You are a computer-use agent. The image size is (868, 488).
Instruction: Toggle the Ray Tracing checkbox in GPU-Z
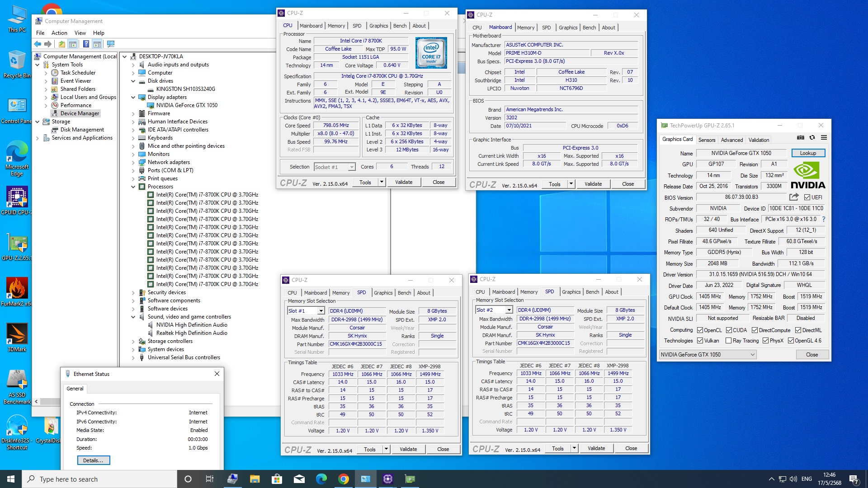coord(728,341)
